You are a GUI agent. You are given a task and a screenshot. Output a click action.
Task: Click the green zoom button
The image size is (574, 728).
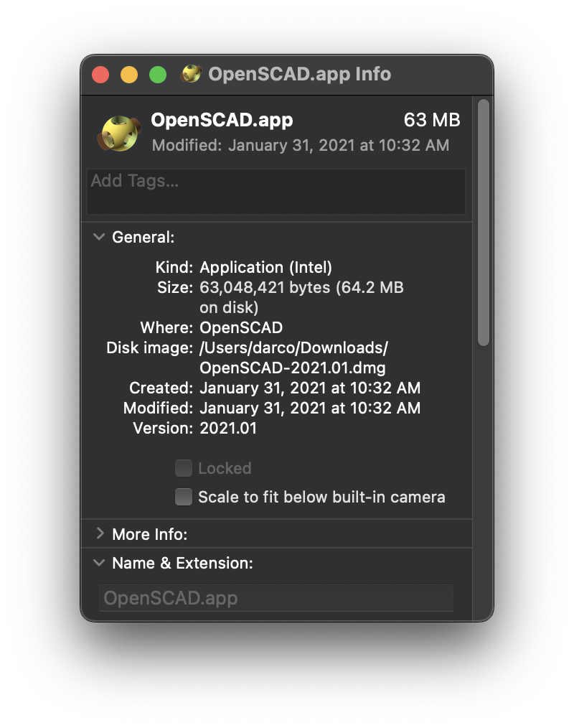pos(158,74)
